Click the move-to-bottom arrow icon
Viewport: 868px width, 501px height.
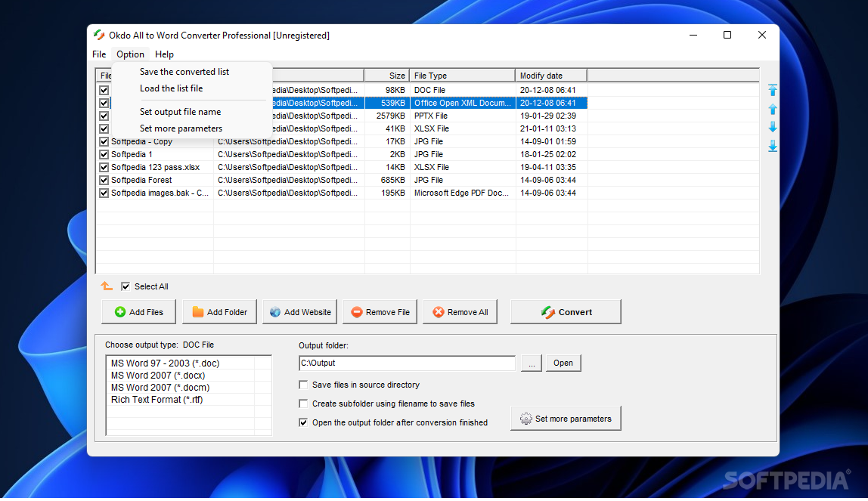pyautogui.click(x=773, y=146)
